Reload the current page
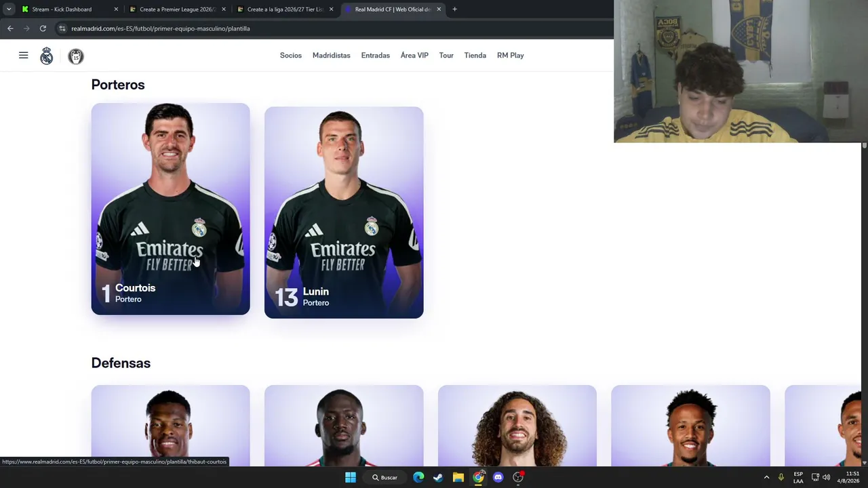The image size is (868, 488). tap(43, 28)
